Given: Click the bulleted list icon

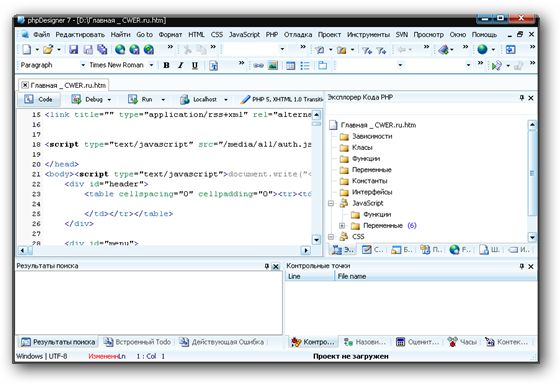Looking at the screenshot, I should pos(305,65).
